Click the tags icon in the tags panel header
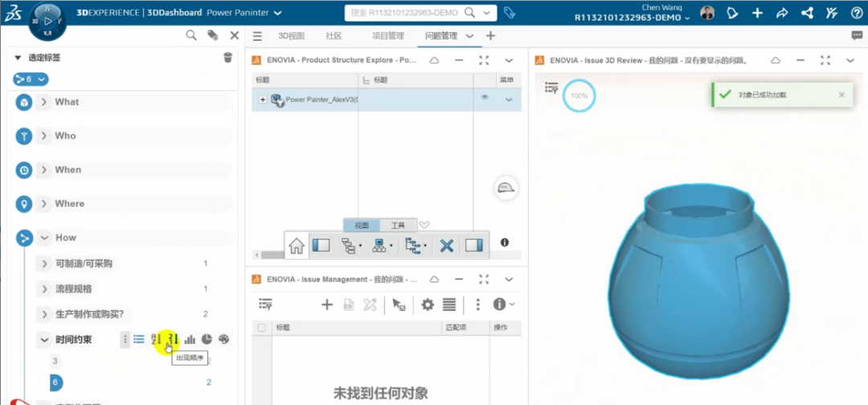The width and height of the screenshot is (868, 405). pyautogui.click(x=212, y=35)
